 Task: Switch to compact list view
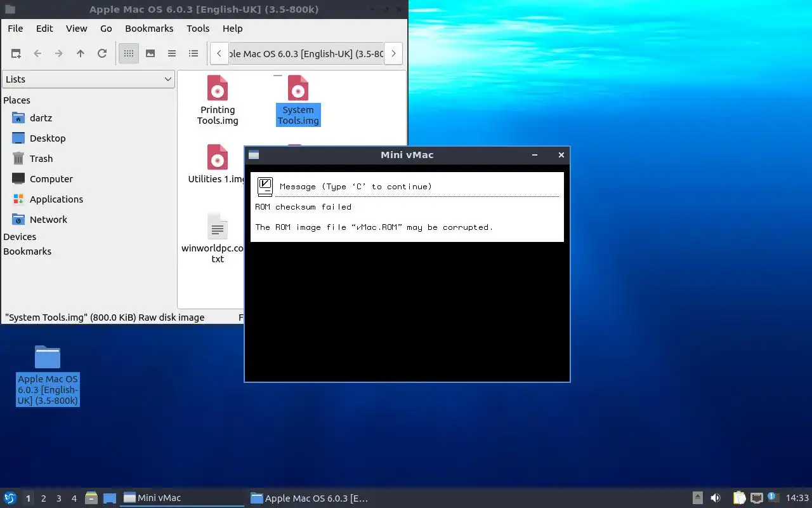(x=172, y=54)
